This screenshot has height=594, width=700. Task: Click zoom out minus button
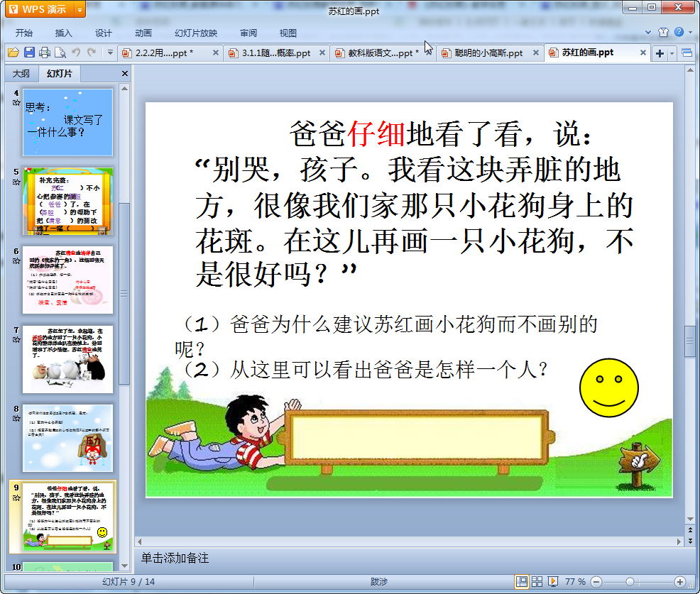[596, 582]
